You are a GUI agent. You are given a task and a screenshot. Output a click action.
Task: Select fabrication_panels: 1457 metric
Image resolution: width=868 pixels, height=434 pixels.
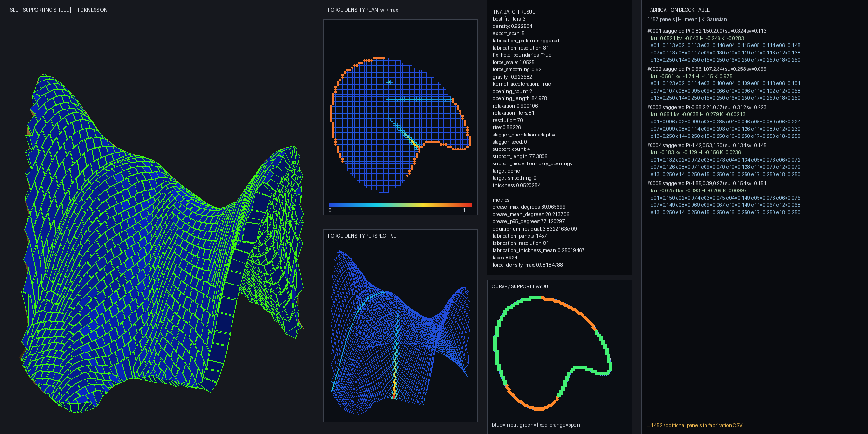point(520,236)
